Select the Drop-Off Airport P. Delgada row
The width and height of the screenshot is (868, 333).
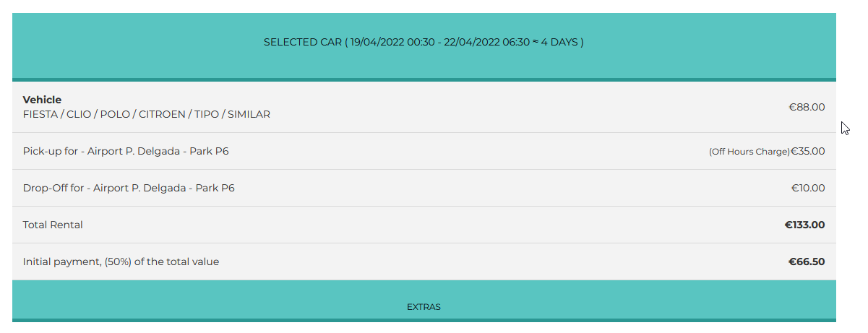[x=424, y=188]
